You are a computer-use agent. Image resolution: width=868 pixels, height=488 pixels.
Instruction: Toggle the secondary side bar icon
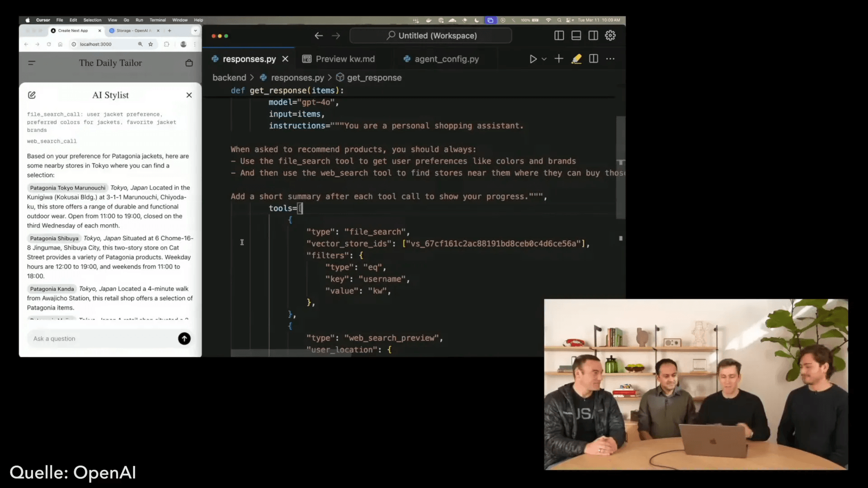pyautogui.click(x=593, y=35)
